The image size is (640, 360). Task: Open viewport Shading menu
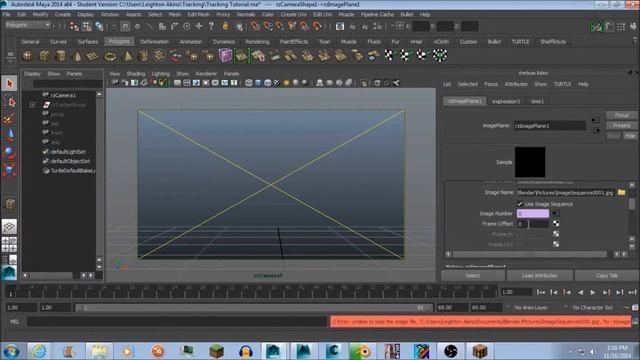point(136,74)
